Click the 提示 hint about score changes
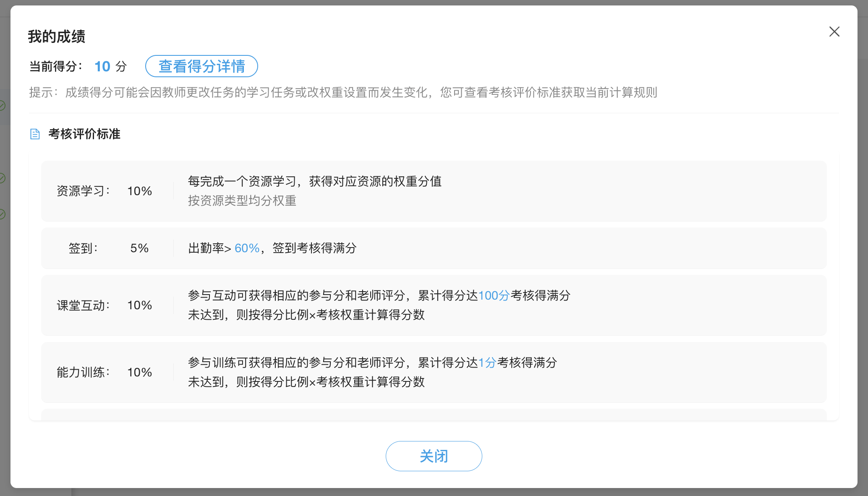 343,92
